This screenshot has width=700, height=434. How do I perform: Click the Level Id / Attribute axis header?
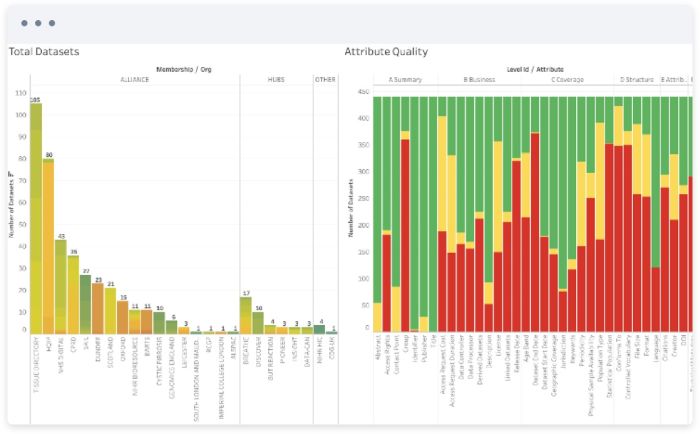[x=535, y=69]
